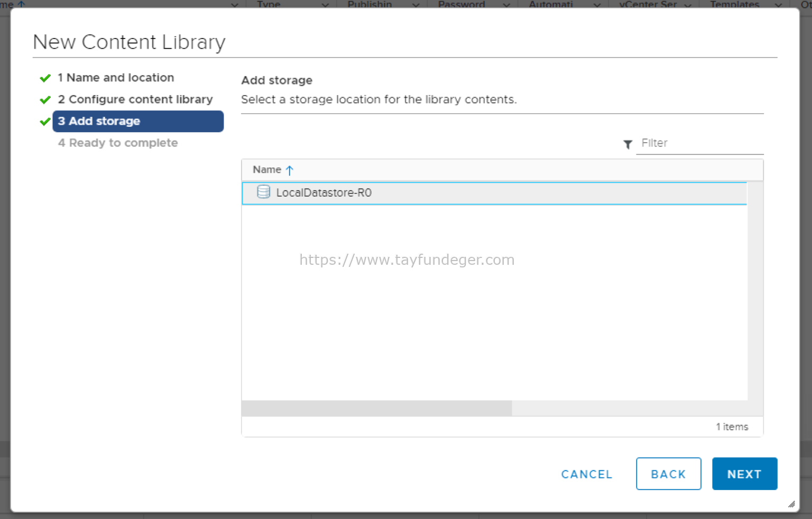Expand the vCenter Server column chevron
This screenshot has height=519, width=812.
point(688,5)
